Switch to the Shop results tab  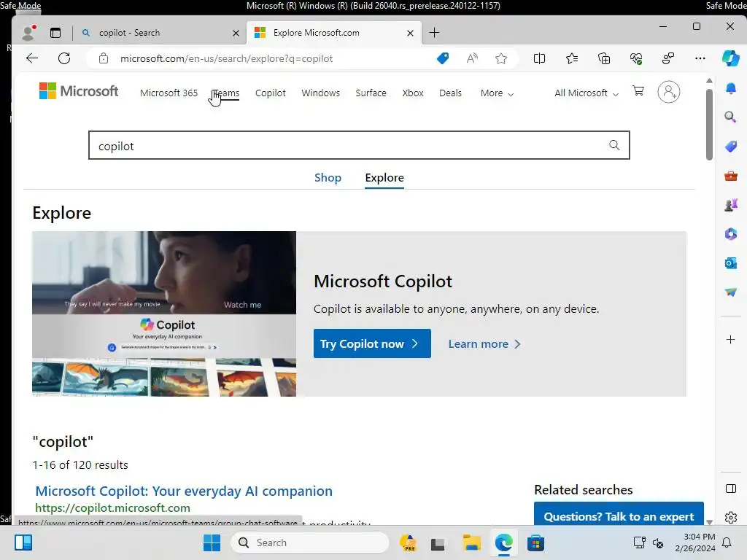coord(328,178)
